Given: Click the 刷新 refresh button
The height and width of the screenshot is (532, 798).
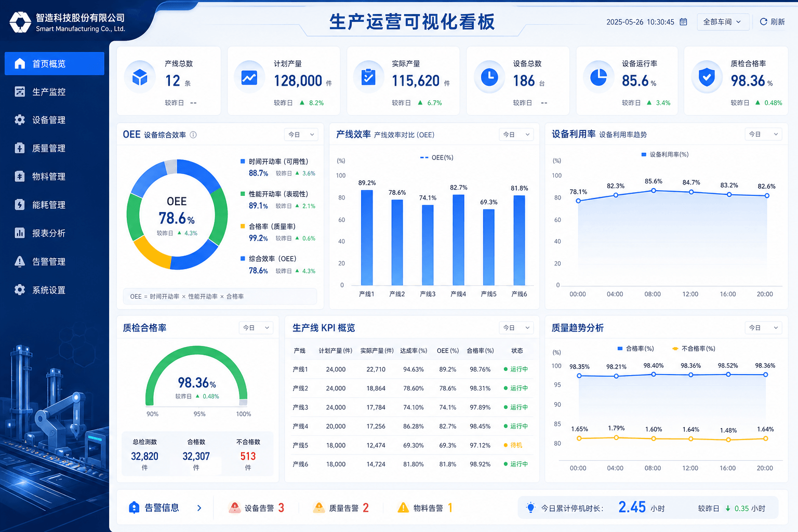Looking at the screenshot, I should (x=773, y=22).
